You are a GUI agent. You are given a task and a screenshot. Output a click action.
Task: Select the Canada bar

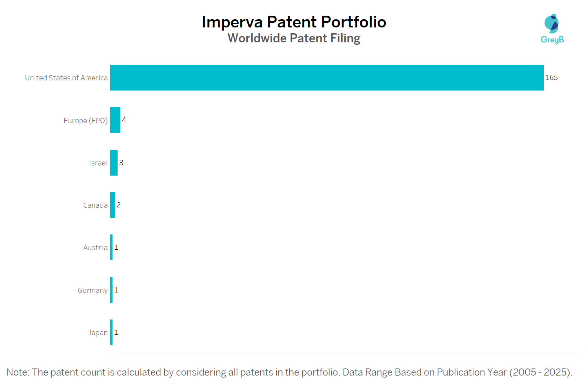click(x=113, y=205)
